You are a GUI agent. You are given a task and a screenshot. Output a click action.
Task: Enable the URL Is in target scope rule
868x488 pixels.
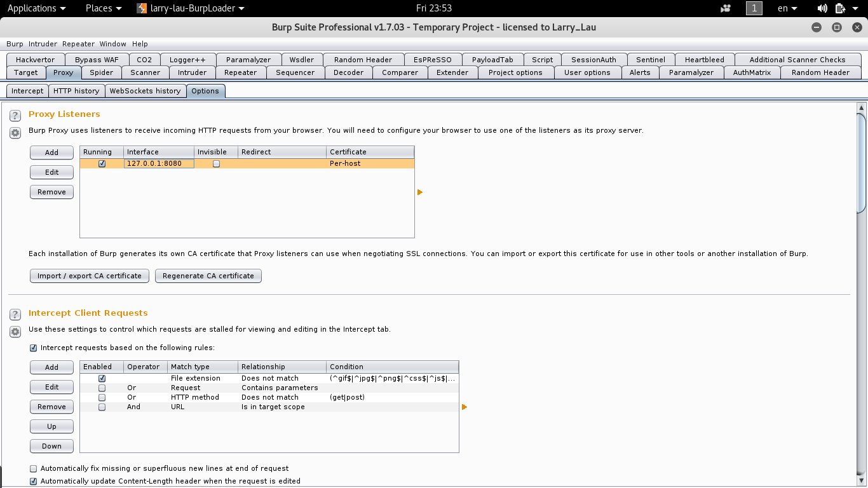[x=102, y=407]
